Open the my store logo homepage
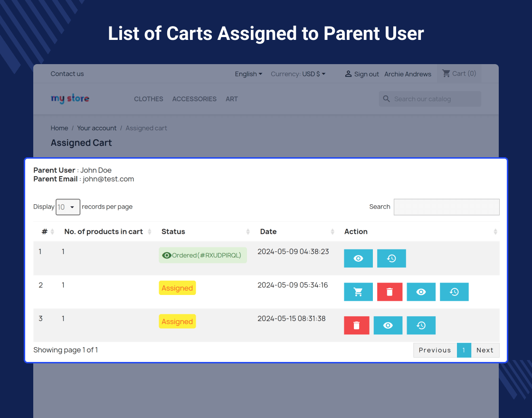Viewport: 532px width, 418px height. pos(70,98)
